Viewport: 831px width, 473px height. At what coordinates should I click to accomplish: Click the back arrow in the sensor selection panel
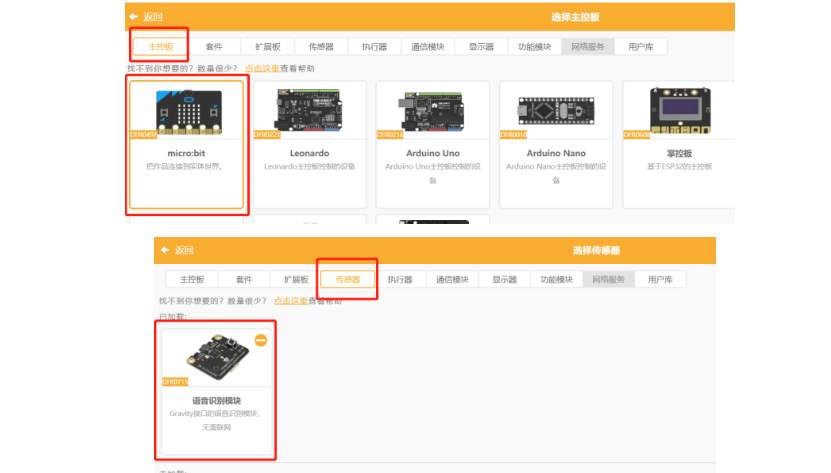(x=165, y=250)
